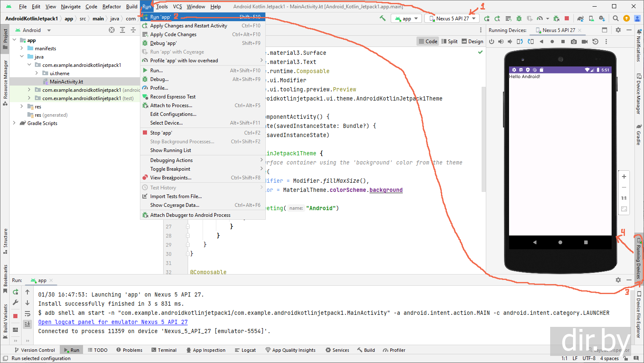Toggle scroll to end in Run console
This screenshot has width=644, height=363.
point(27,324)
